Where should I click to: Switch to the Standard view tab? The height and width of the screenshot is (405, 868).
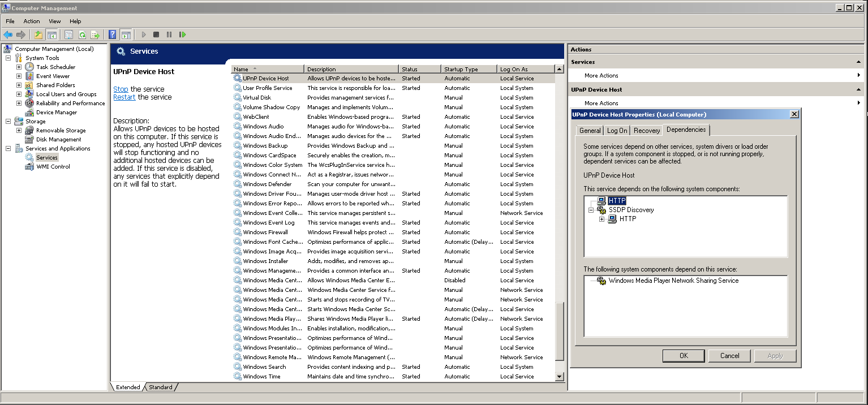(x=161, y=387)
